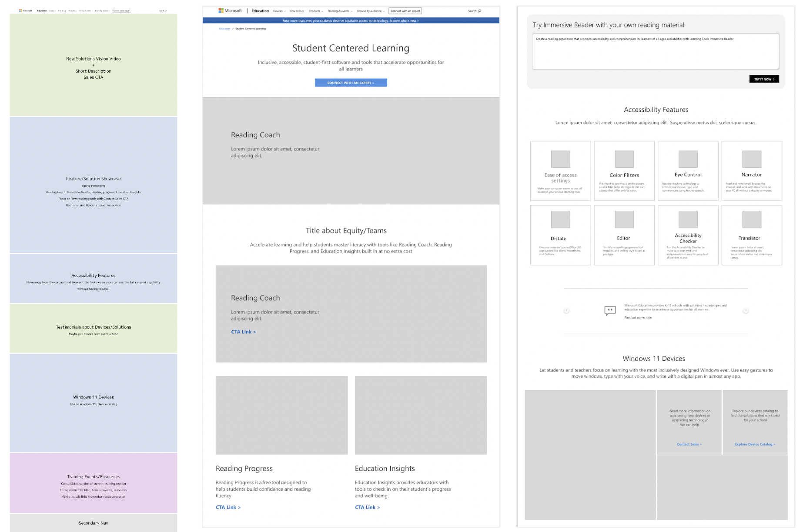Screen dimensions: 803x532
Task: Select the Eye Control placeholder icon
Action: (688, 159)
